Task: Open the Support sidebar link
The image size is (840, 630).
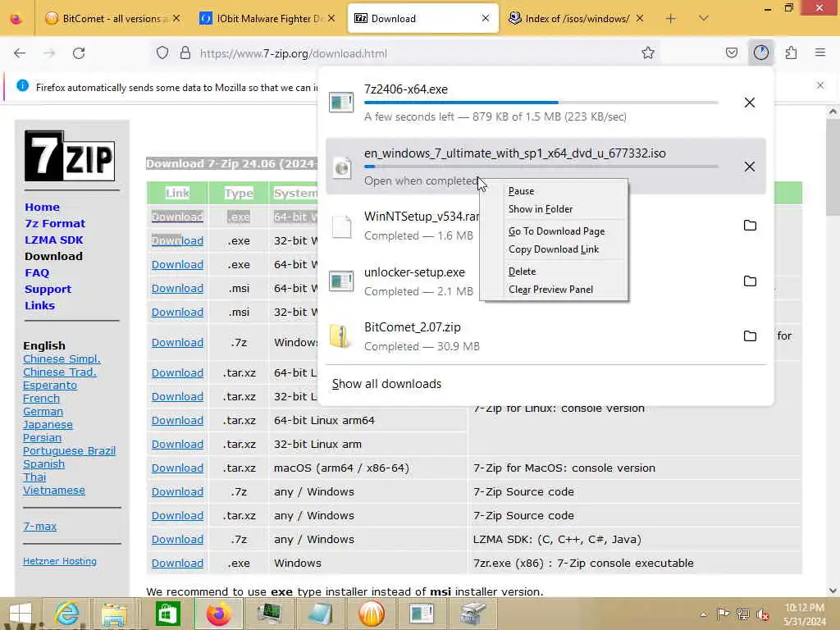Action: pos(48,290)
